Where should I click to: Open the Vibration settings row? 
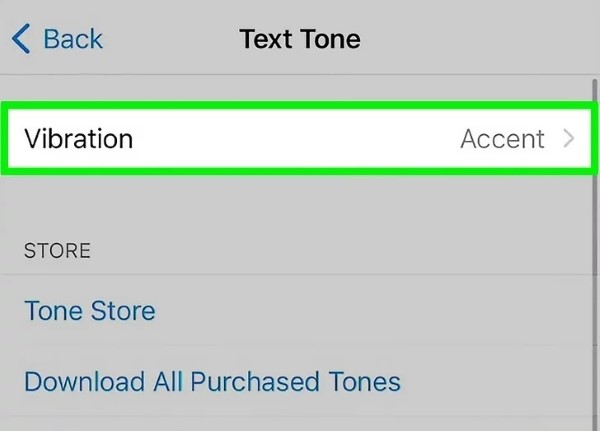pyautogui.click(x=300, y=138)
